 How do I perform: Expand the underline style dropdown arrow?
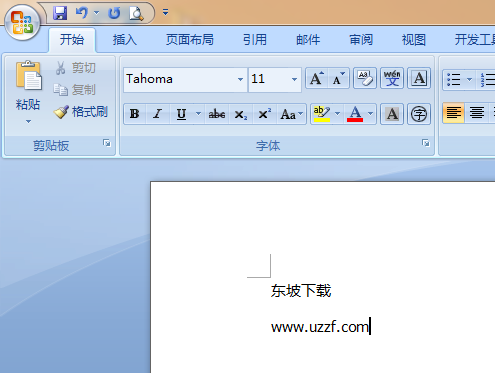click(x=198, y=114)
